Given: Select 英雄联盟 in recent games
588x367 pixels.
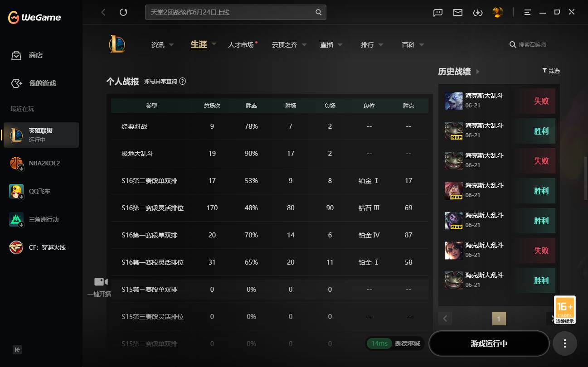Looking at the screenshot, I should 41,135.
